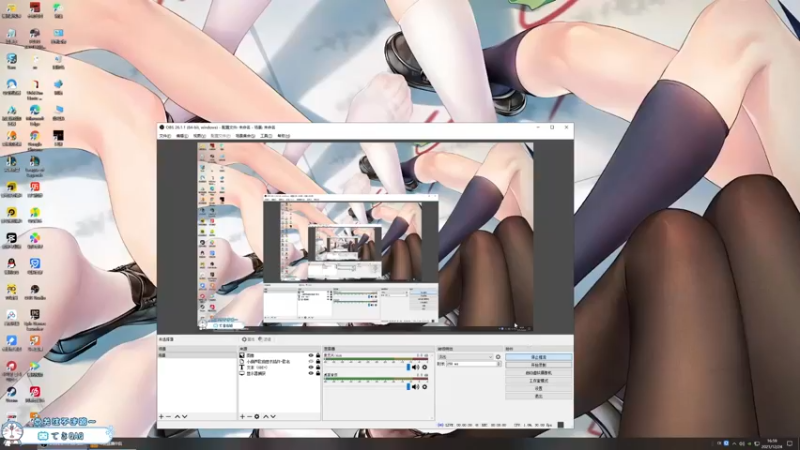Move scene down with the down arrow in Scenes panel
The image size is (800, 450).
184,416
